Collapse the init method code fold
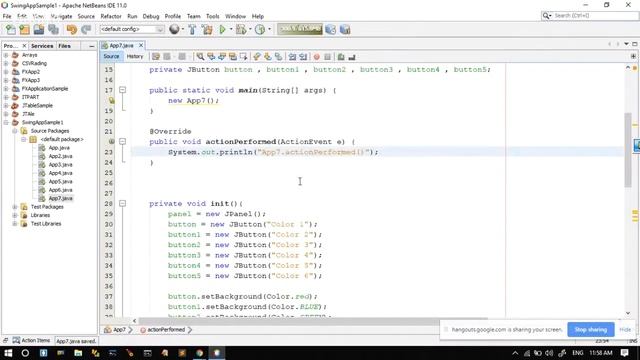Viewport: 640px width, 360px height. pyautogui.click(x=122, y=203)
